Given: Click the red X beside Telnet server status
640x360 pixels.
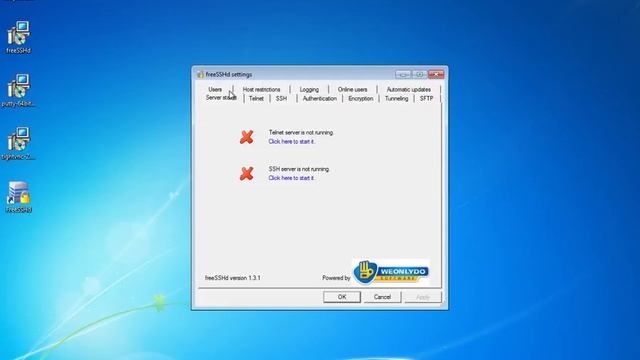Looking at the screenshot, I should (x=247, y=137).
